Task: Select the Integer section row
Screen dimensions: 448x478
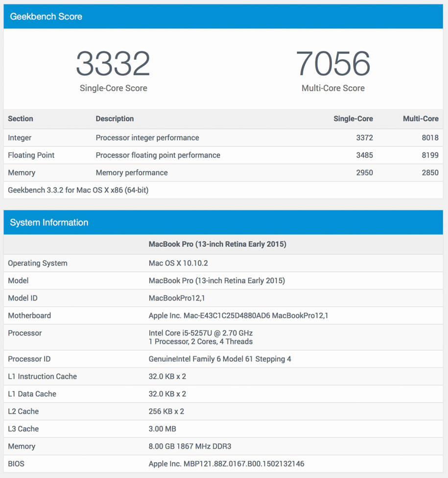Action: pyautogui.click(x=223, y=138)
